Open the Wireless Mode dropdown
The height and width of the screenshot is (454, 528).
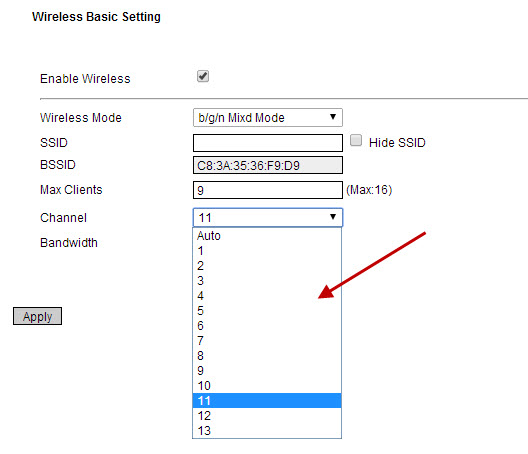click(x=268, y=118)
